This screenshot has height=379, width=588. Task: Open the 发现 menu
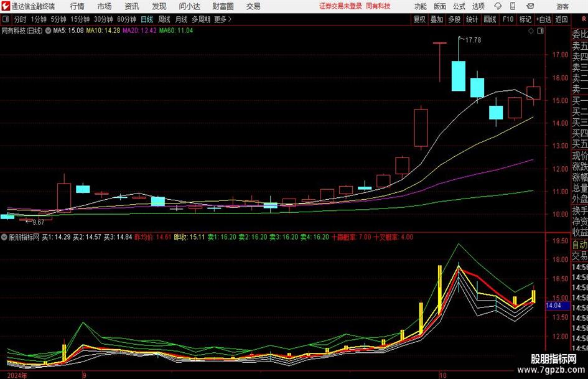(x=159, y=6)
